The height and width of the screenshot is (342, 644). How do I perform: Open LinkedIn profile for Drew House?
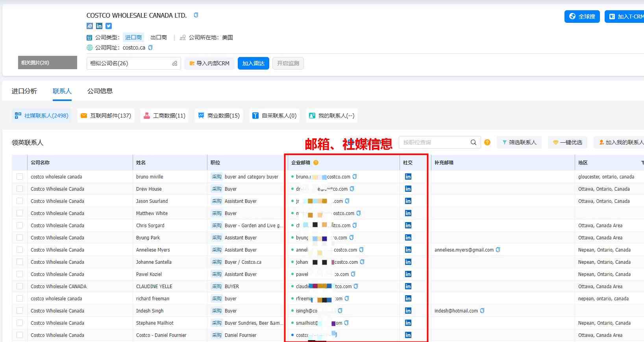pyautogui.click(x=408, y=189)
